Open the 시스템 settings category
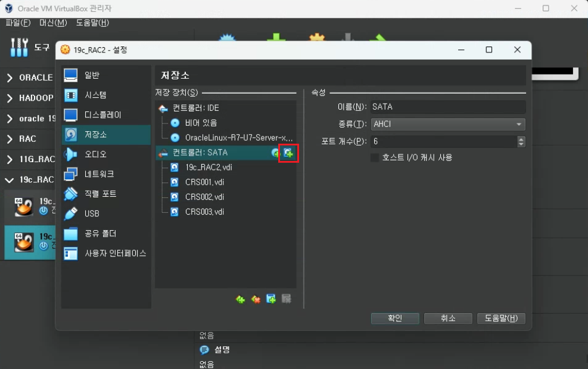Viewport: 588px width, 369px height. (106, 95)
